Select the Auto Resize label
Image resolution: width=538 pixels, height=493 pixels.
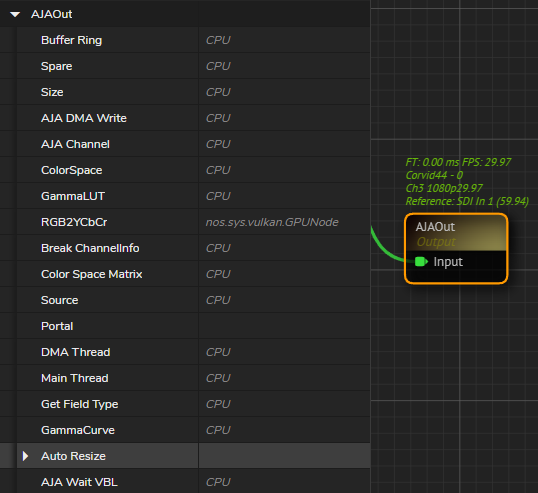73,456
